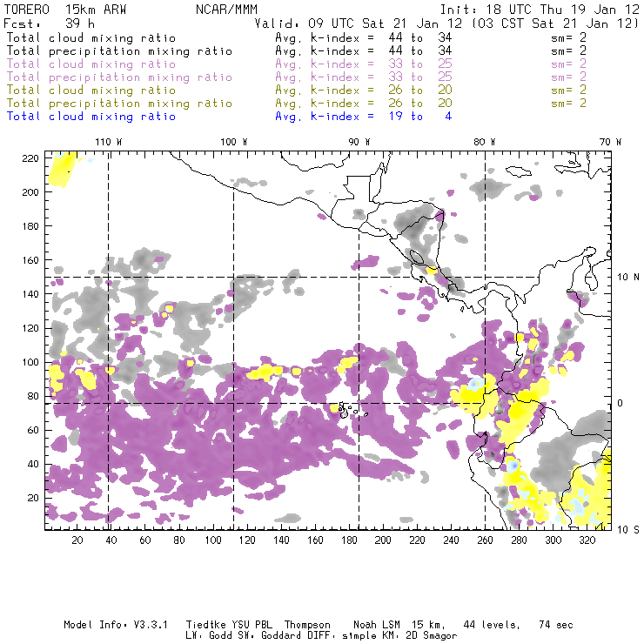
Task: Click the Init: 18 UTC Thu 19 Jan 12 text
Action: (x=540, y=10)
